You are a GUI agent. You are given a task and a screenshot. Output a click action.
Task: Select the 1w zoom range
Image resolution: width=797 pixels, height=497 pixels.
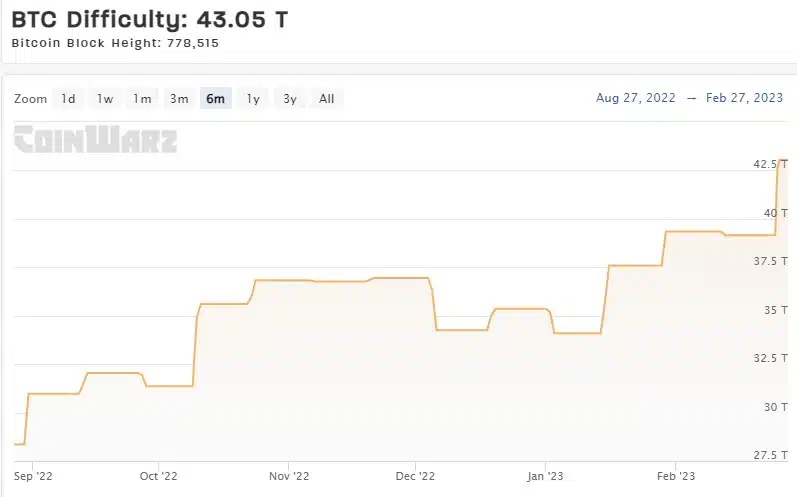(105, 99)
